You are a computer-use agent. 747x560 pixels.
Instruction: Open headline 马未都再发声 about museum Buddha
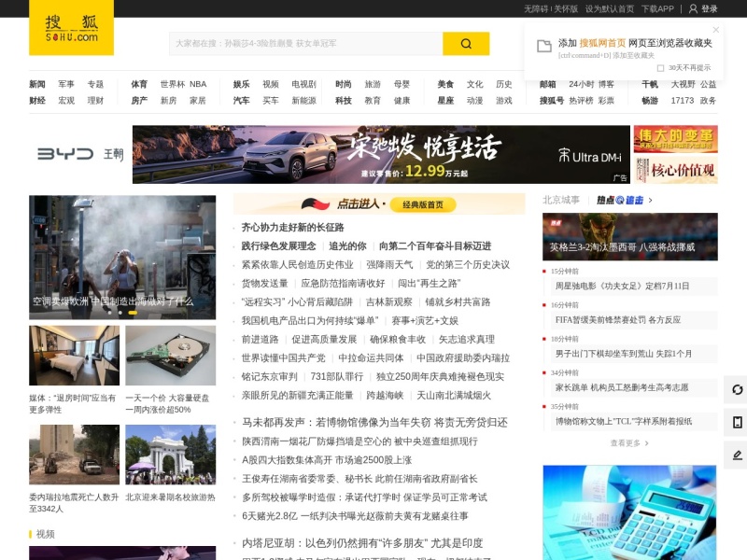374,423
